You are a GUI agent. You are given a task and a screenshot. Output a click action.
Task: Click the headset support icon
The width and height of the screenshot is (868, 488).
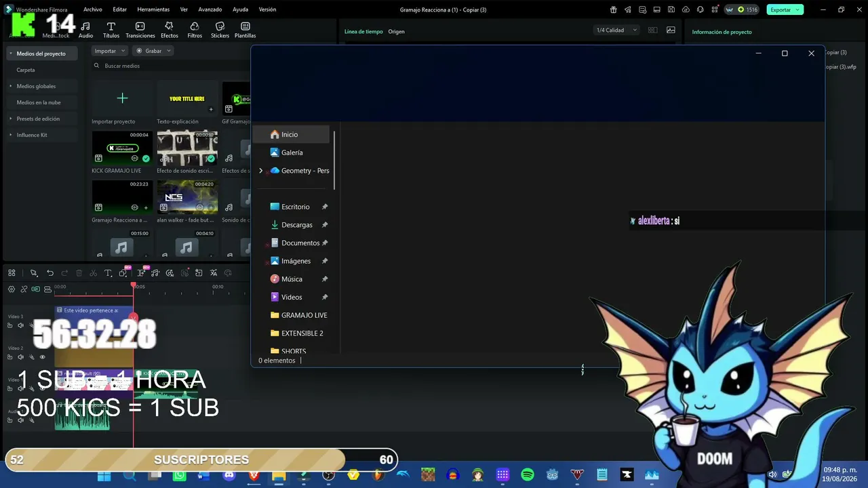[700, 9]
